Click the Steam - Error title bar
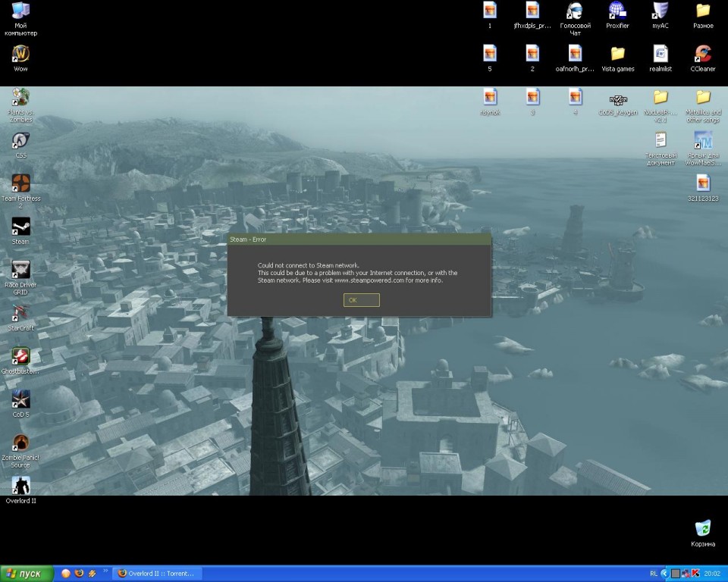 pyautogui.click(x=359, y=239)
